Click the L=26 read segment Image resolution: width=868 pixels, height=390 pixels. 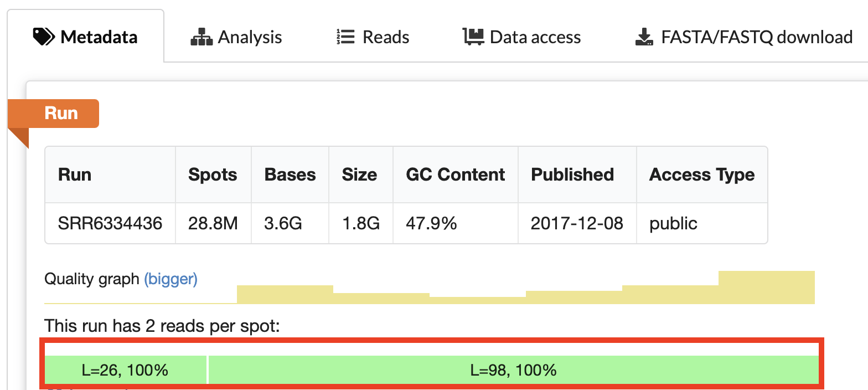click(x=125, y=370)
